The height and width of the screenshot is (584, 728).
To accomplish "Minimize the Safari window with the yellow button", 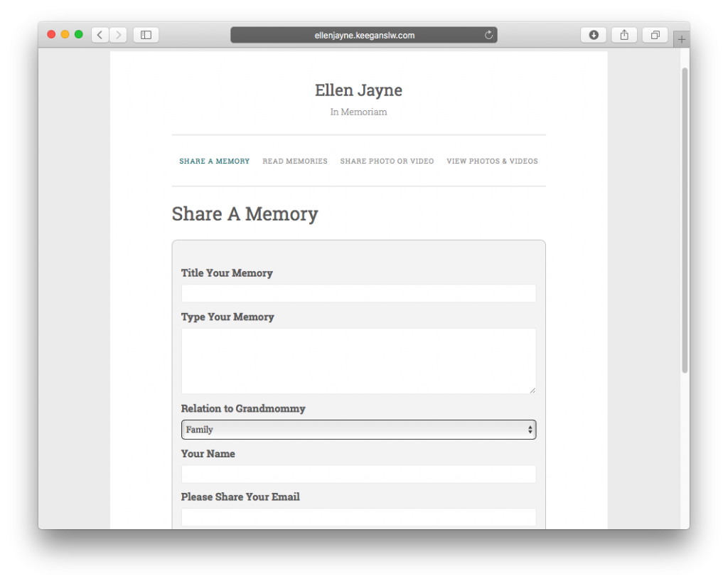I will 65,34.
